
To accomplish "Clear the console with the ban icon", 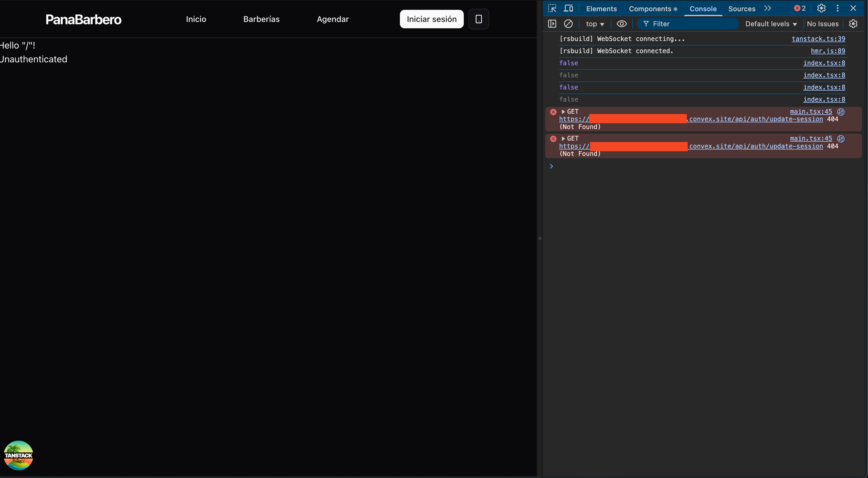I will [x=568, y=24].
